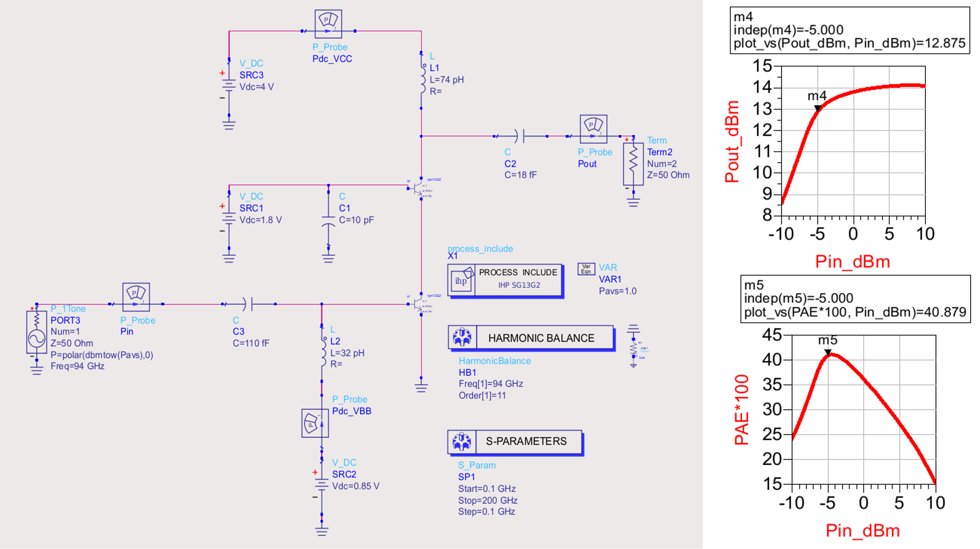Click the HB1 instance name
This screenshot has width=980, height=549.
[467, 373]
